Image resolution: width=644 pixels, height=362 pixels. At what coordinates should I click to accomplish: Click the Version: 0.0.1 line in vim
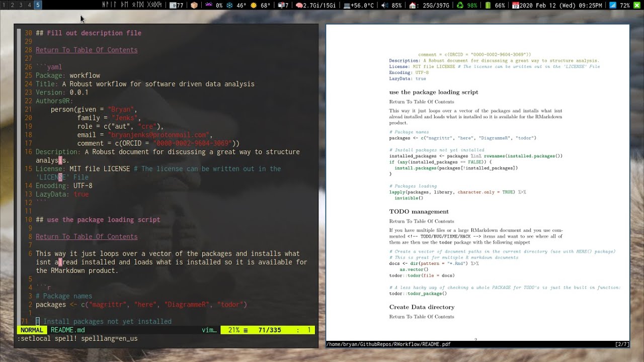(x=62, y=93)
